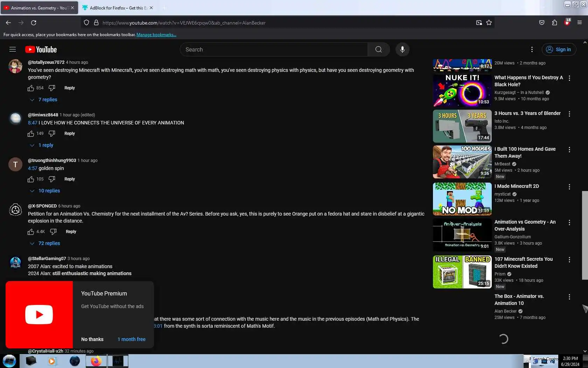This screenshot has width=588, height=368.
Task: Open YouTube settings three-dot menu
Action: (532, 49)
